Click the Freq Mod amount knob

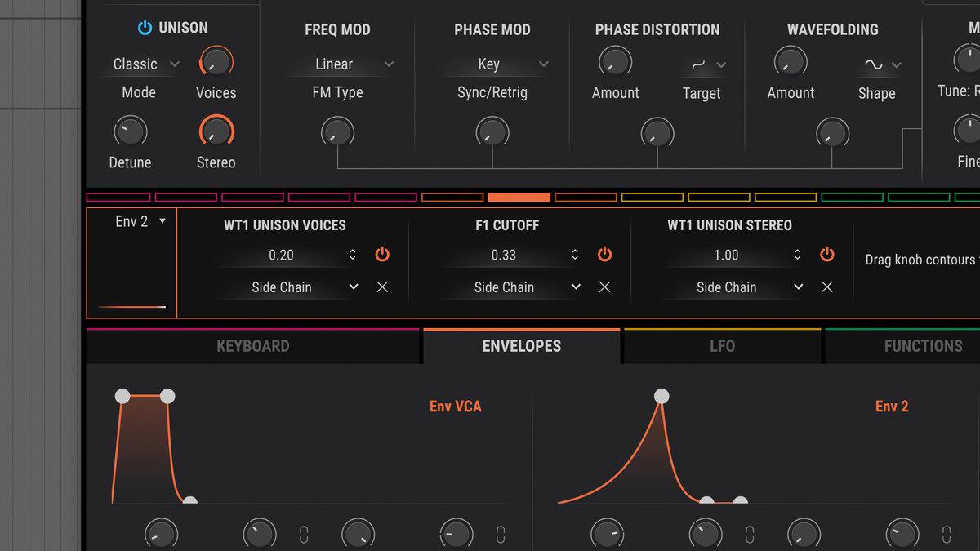click(x=337, y=132)
